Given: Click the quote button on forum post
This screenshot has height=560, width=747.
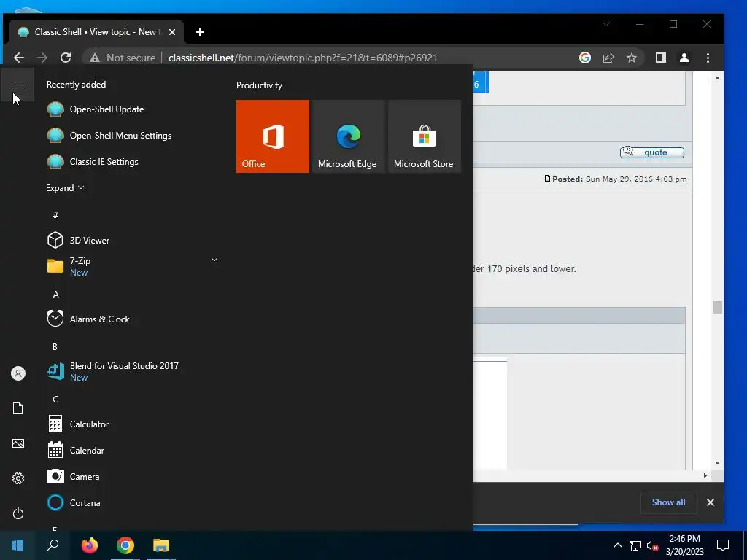Looking at the screenshot, I should (651, 152).
